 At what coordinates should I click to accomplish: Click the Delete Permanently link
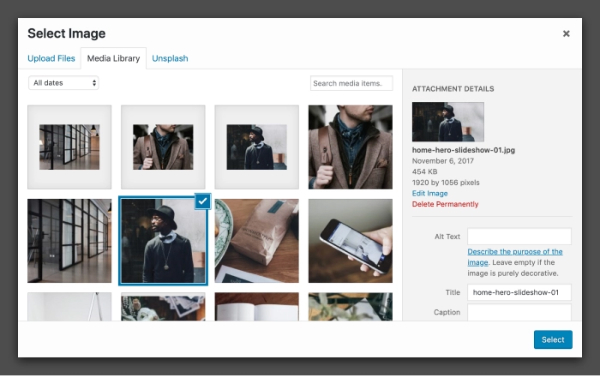click(445, 204)
